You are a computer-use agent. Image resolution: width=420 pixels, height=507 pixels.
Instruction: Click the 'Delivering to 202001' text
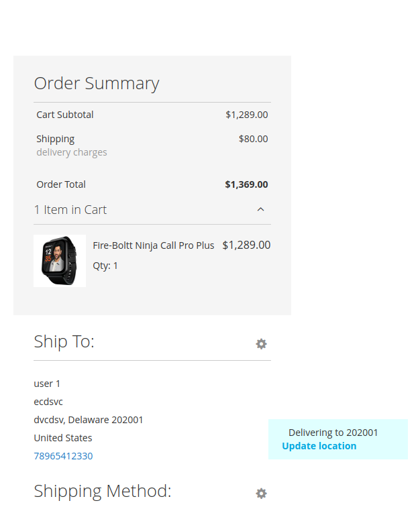[333, 433]
